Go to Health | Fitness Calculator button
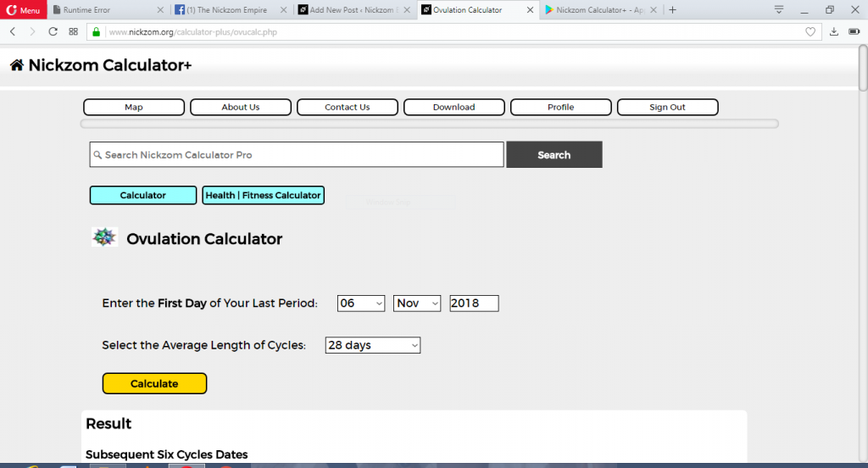Screen dimensions: 868x468 tap(263, 195)
